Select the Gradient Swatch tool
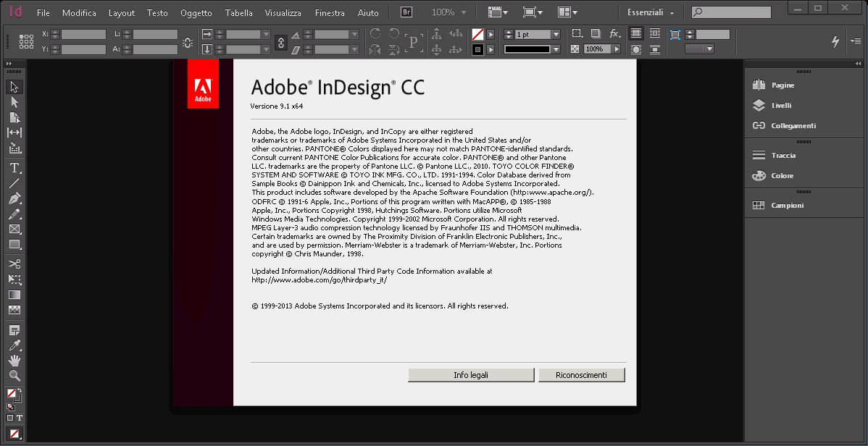 click(x=14, y=295)
